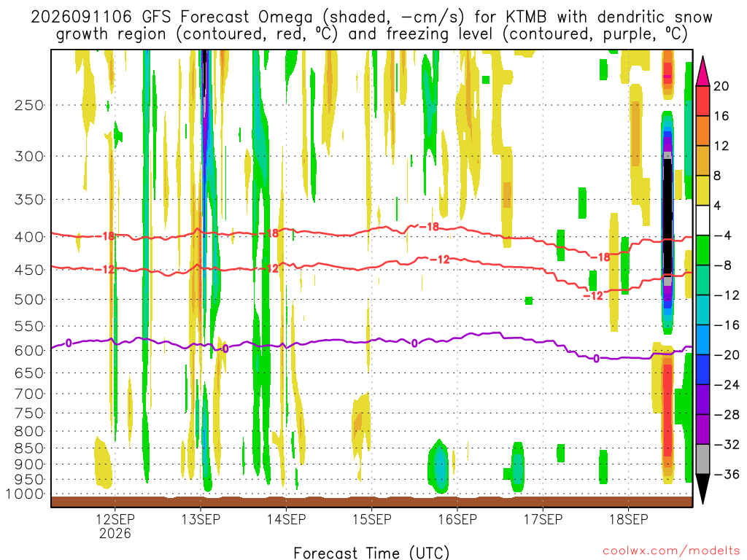The image size is (747, 560).
Task: Click the red -12 contour label near 18SEP
Action: (594, 296)
